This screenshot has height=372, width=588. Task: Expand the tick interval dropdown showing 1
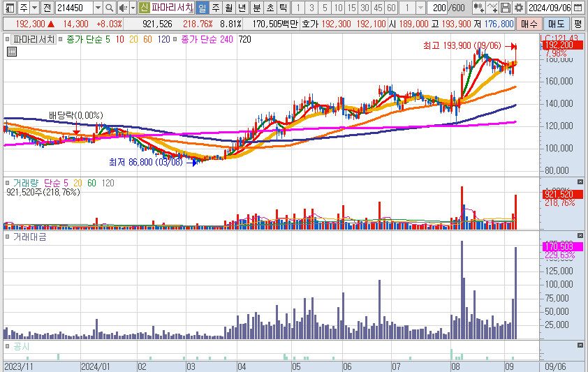(x=421, y=8)
